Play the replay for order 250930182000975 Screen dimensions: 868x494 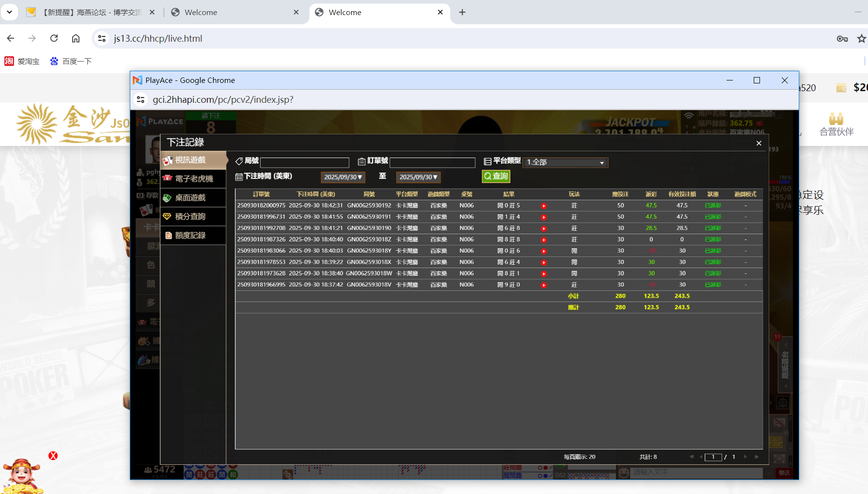click(543, 205)
